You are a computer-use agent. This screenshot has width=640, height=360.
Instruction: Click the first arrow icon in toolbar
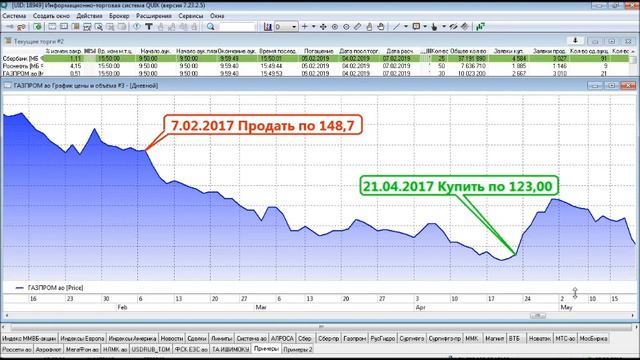[9, 27]
